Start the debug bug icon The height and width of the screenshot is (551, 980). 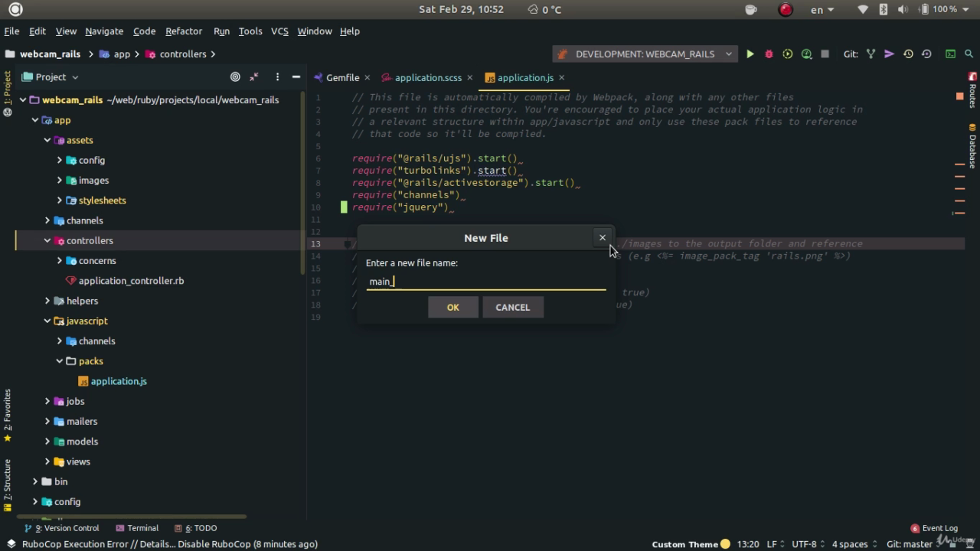(769, 54)
